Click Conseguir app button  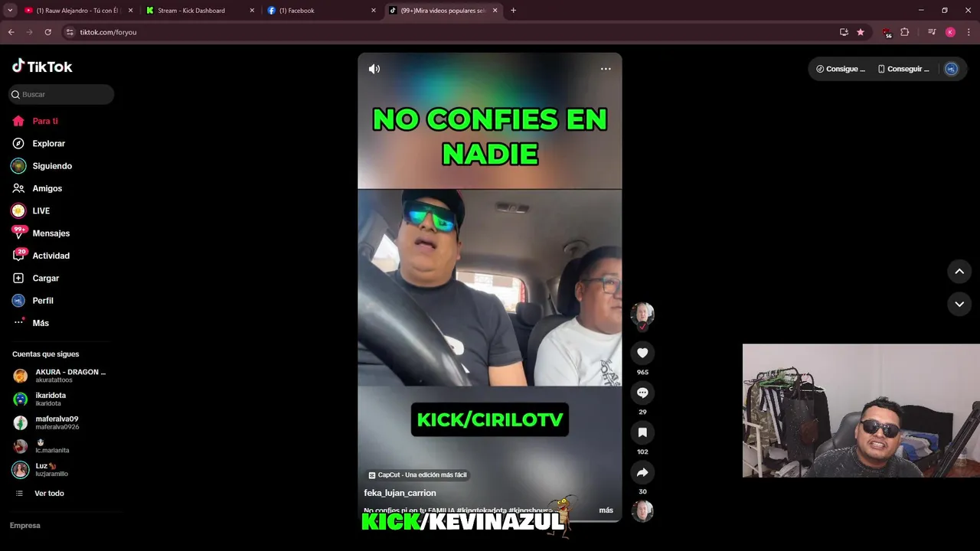click(x=903, y=69)
